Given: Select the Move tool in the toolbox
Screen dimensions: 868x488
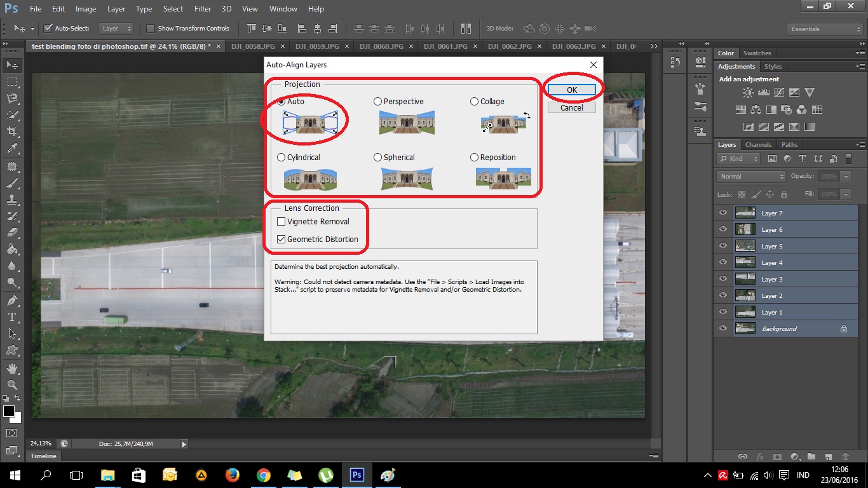Looking at the screenshot, I should (x=12, y=65).
